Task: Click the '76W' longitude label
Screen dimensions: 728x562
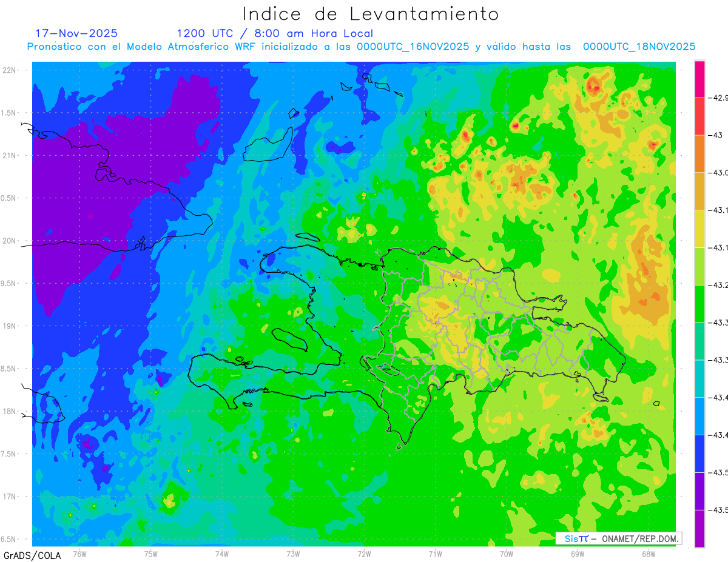Action: tap(79, 553)
